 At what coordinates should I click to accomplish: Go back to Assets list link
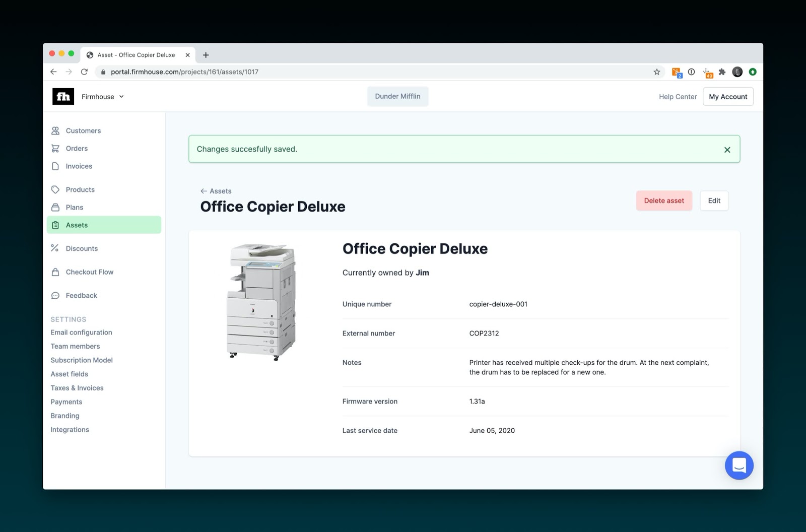(x=216, y=191)
